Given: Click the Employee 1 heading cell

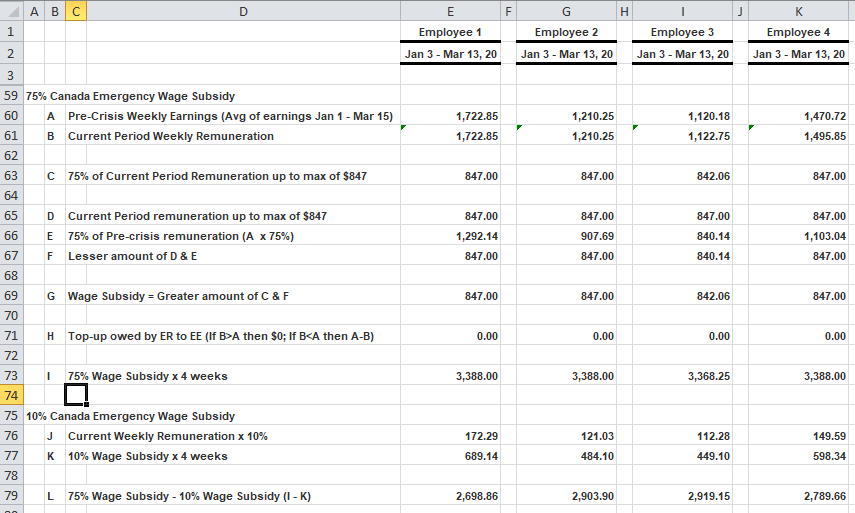Looking at the screenshot, I should 450,32.
